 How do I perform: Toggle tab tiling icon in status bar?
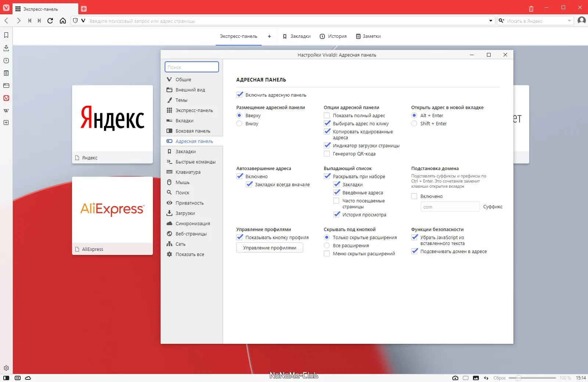(17, 378)
